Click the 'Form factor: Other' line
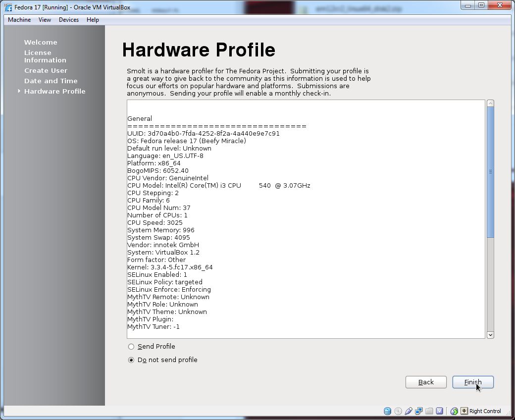Screen dimensions: 515x420 (x=156, y=260)
